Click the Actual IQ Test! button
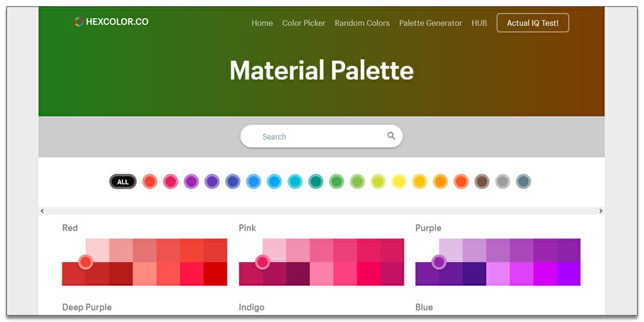 coord(533,23)
